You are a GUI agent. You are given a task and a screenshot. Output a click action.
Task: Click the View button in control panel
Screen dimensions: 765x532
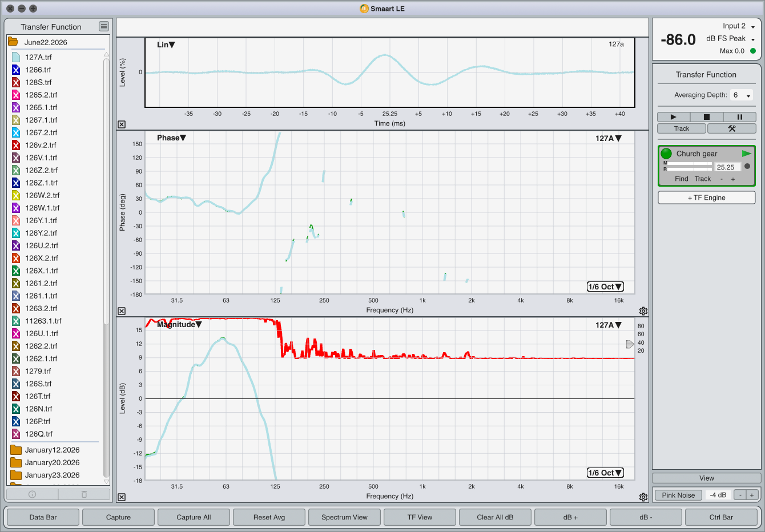(706, 478)
